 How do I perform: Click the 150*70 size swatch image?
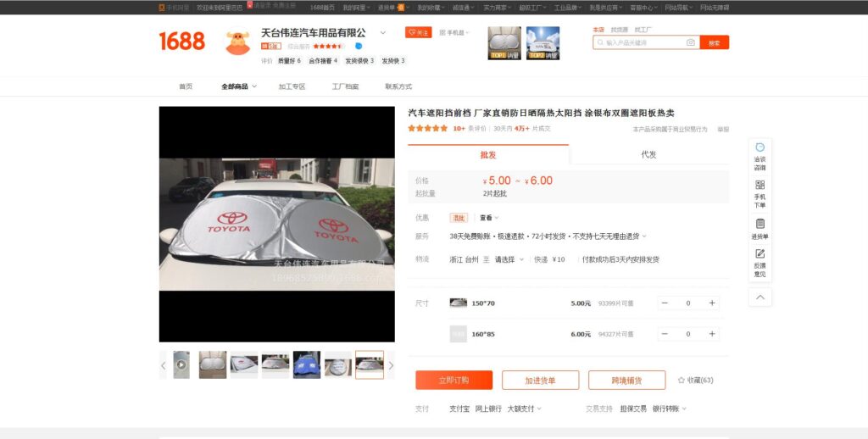459,303
